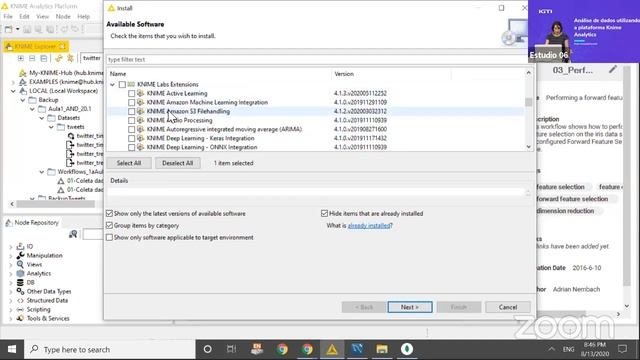Open the Windows Start menu
Image resolution: width=640 pixels, height=360 pixels.
click(x=12, y=349)
